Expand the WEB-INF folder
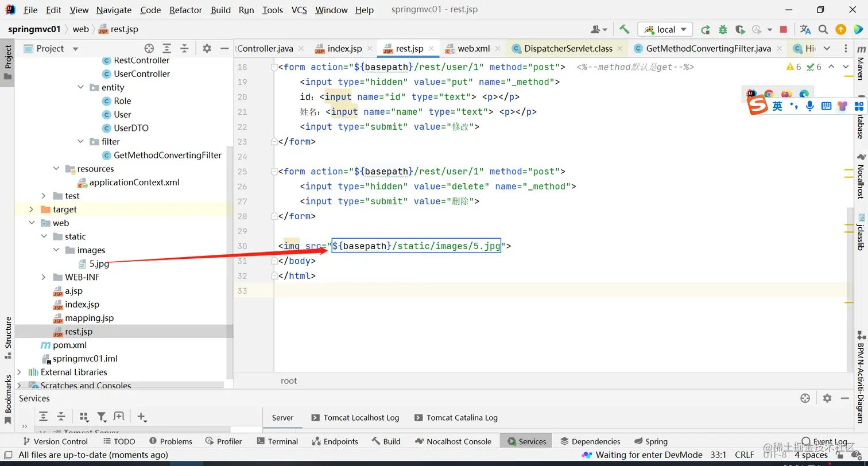This screenshot has width=868, height=466. click(x=44, y=277)
